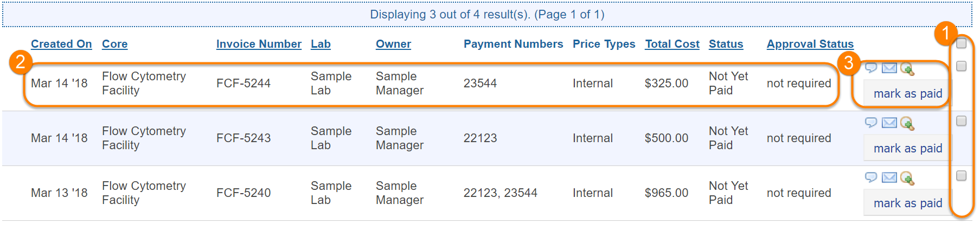Image resolution: width=980 pixels, height=236 pixels.
Task: Sort by Approval Status column header
Action: pos(810,44)
